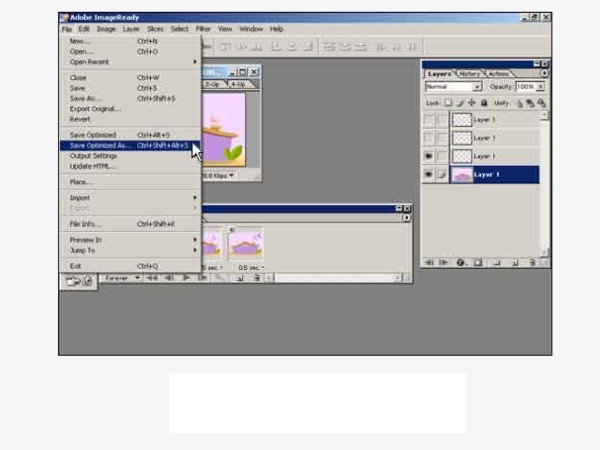Select previous frame icon at Layers panel bottom
Image resolution: width=600 pixels, height=450 pixels.
coord(429,263)
